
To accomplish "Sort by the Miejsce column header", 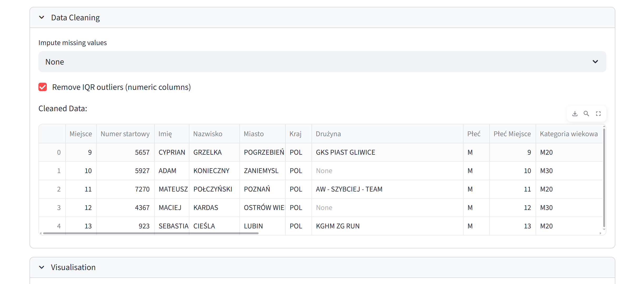I will 81,134.
